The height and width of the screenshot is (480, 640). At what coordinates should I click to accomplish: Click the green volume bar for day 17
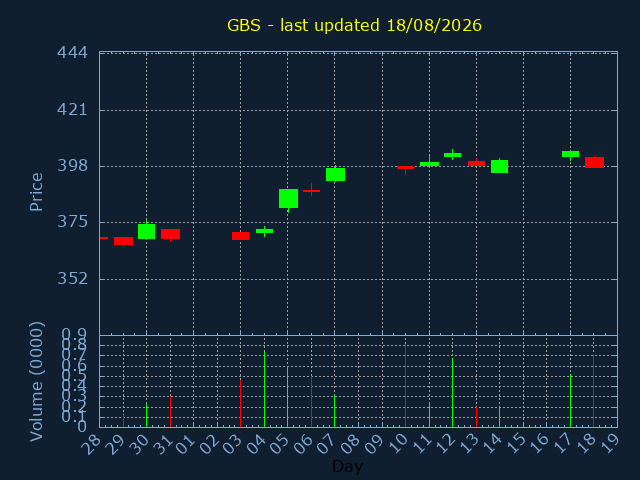click(x=570, y=400)
